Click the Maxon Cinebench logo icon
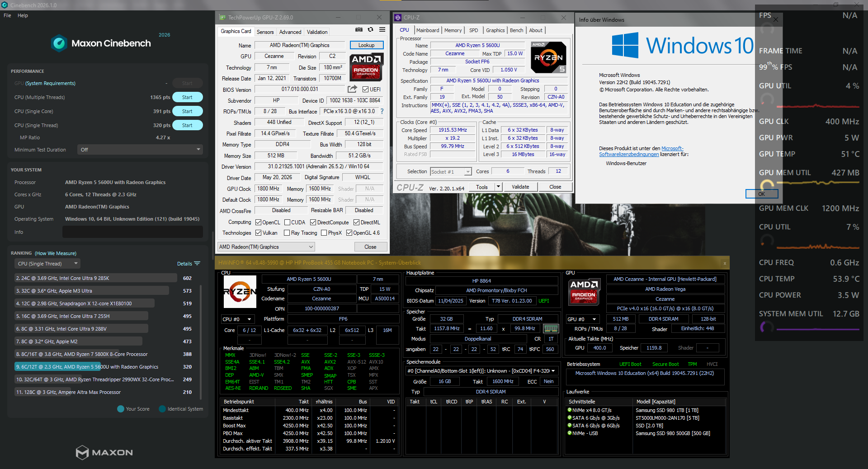868x469 pixels. pyautogui.click(x=59, y=43)
